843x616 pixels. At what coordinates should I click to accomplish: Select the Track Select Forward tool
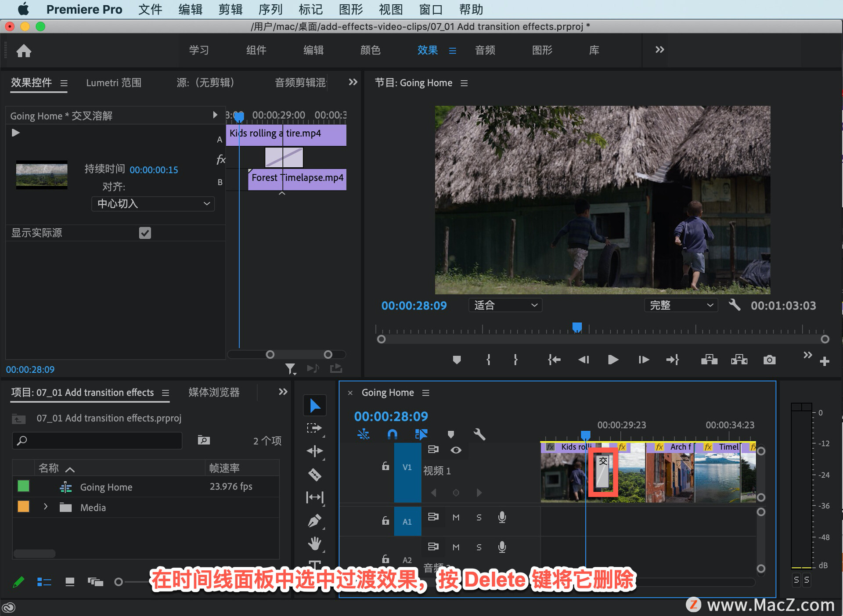click(x=315, y=428)
